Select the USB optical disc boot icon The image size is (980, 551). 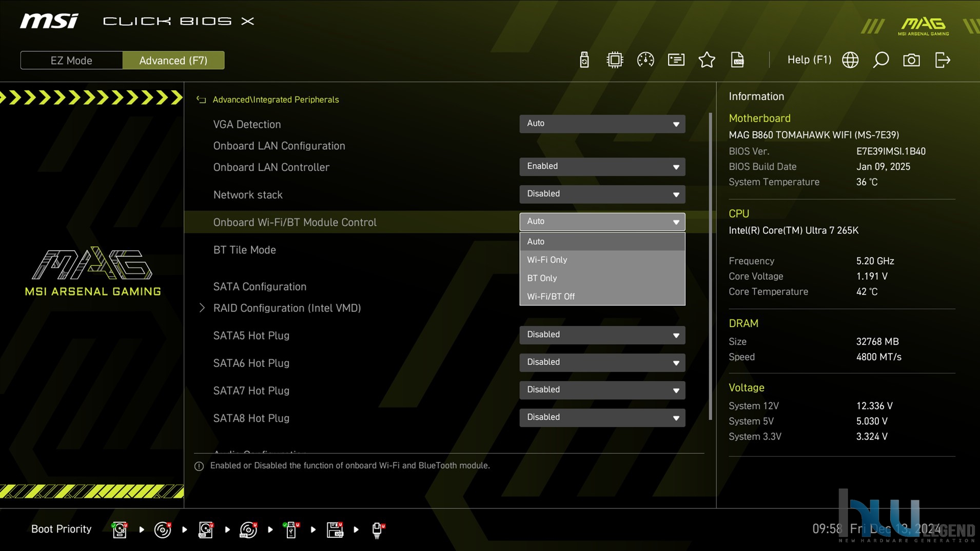pos(249,529)
